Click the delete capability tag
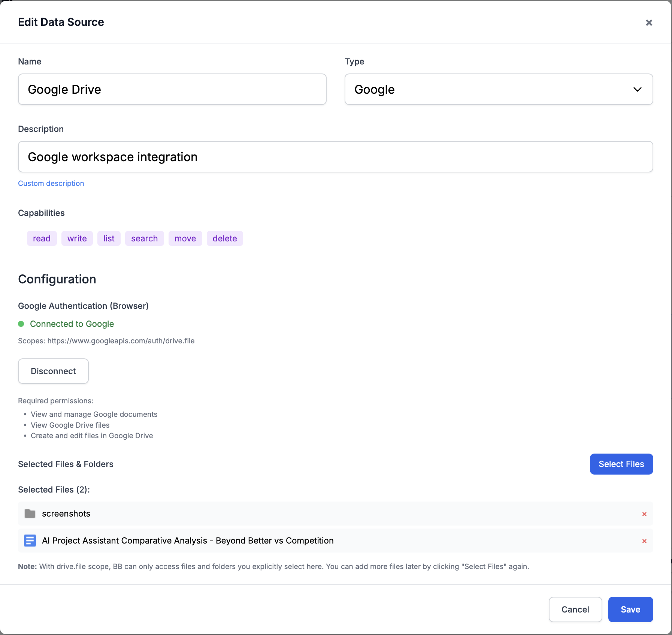The image size is (672, 635). click(225, 238)
